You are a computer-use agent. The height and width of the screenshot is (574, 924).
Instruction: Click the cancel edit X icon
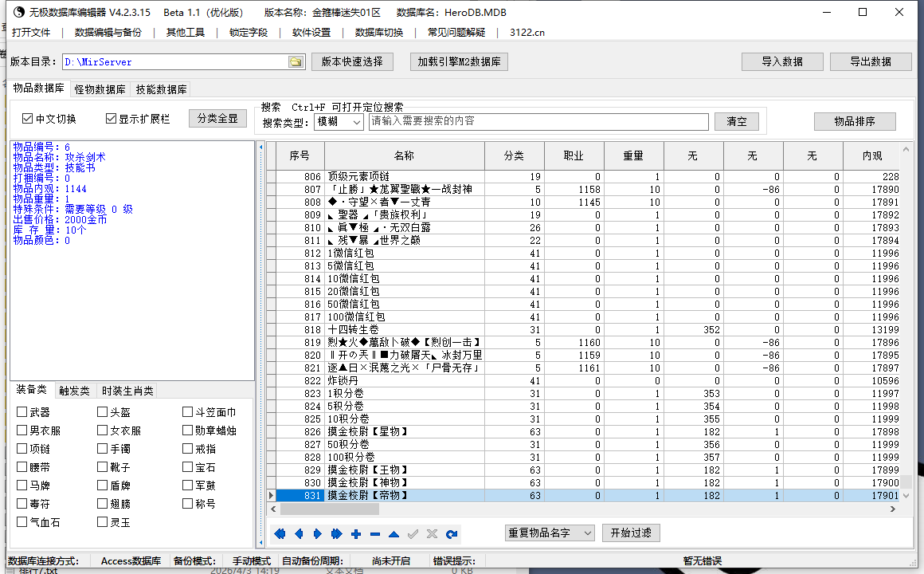pyautogui.click(x=432, y=534)
